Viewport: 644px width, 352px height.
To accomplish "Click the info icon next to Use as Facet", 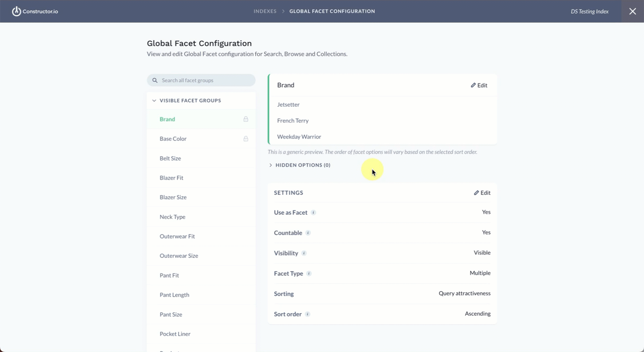I will tap(314, 213).
